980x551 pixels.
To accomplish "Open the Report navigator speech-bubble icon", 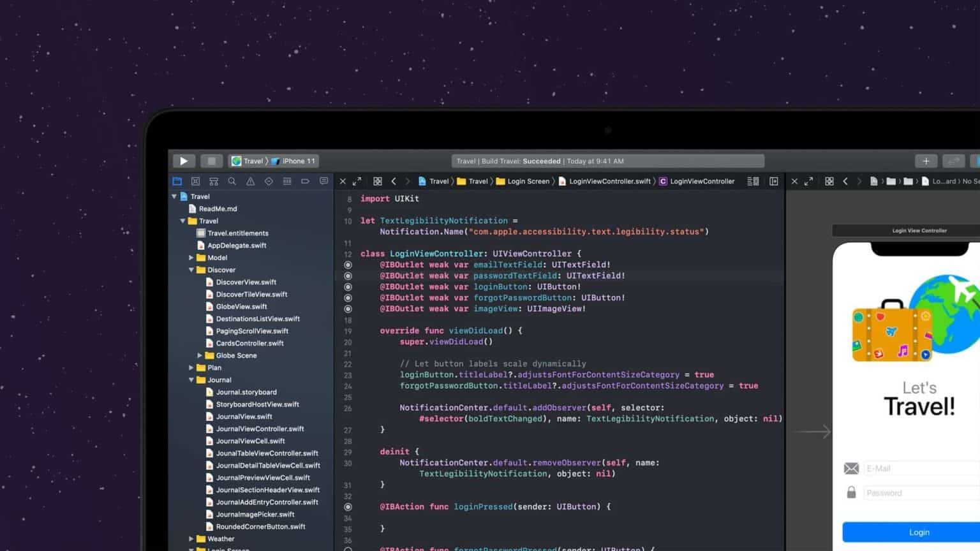I will 323,182.
